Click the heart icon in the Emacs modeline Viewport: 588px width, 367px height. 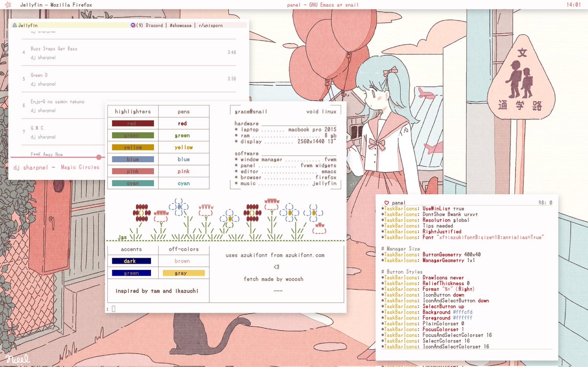point(387,202)
